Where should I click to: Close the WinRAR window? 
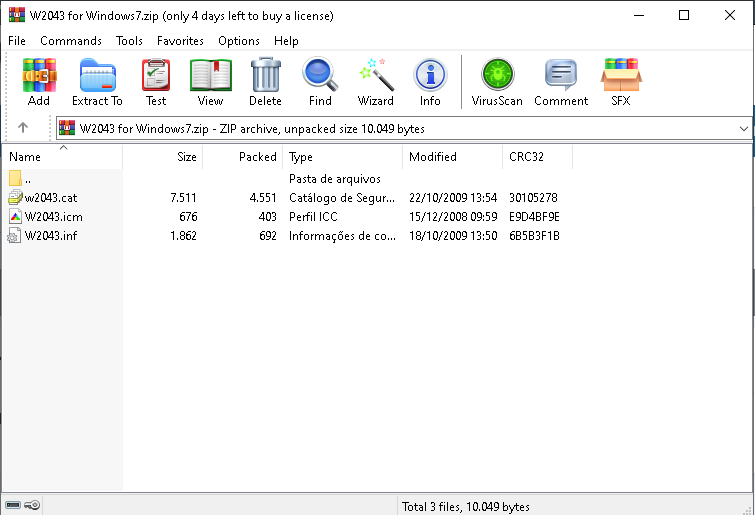tap(729, 15)
